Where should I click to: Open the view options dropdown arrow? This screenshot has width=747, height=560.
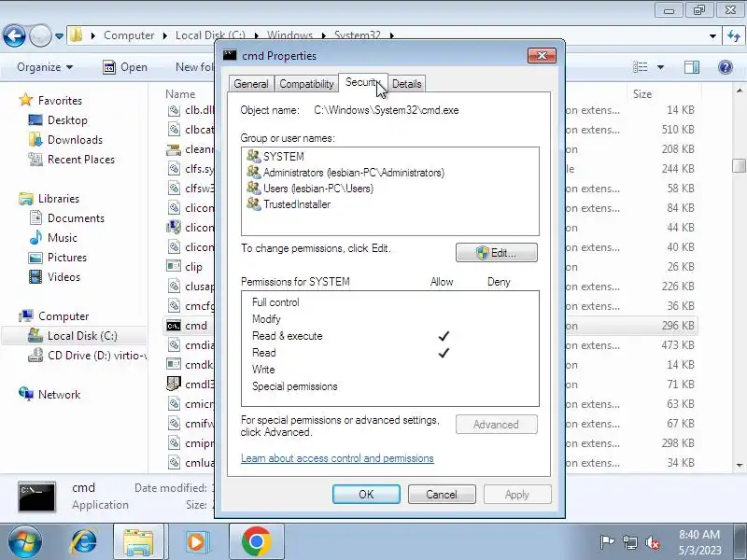[660, 67]
